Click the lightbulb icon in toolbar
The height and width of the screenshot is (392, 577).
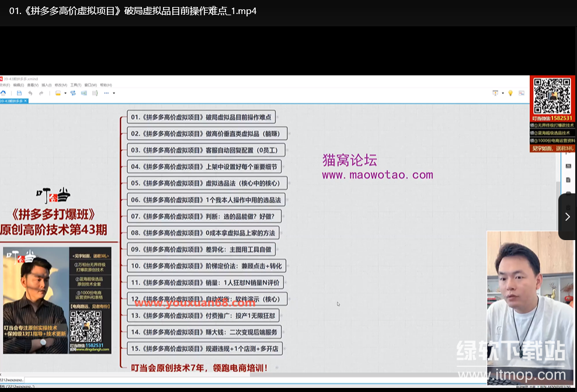coord(510,93)
